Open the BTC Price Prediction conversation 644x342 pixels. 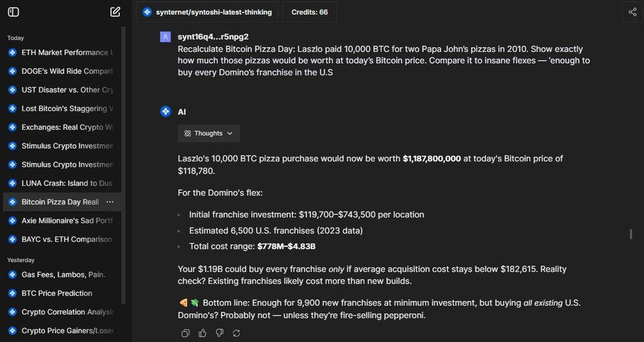click(57, 293)
